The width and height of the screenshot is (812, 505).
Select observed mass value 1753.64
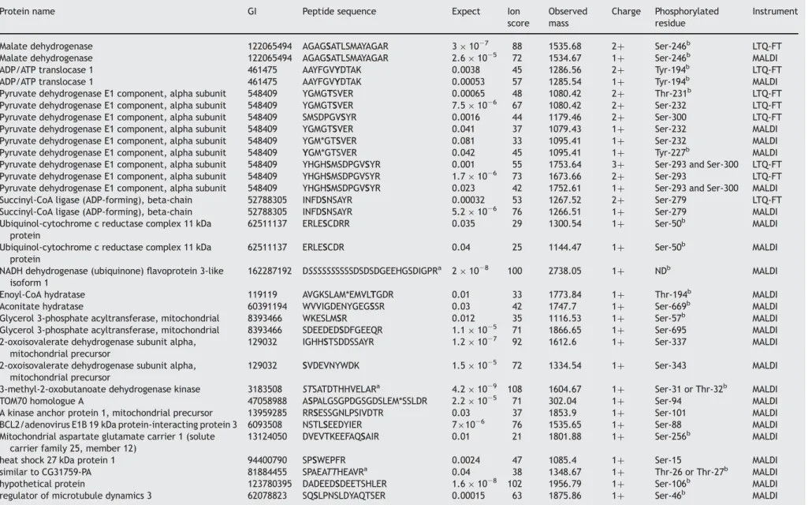564,164
